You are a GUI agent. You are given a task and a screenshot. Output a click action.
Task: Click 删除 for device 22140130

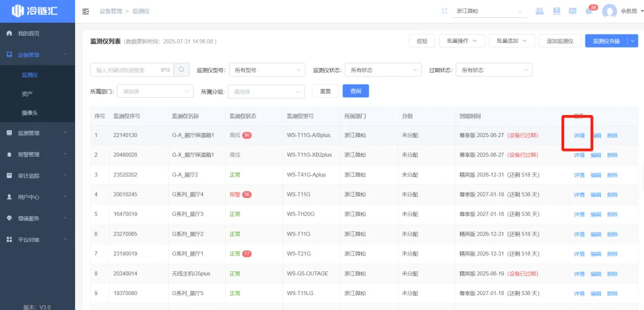coord(612,135)
